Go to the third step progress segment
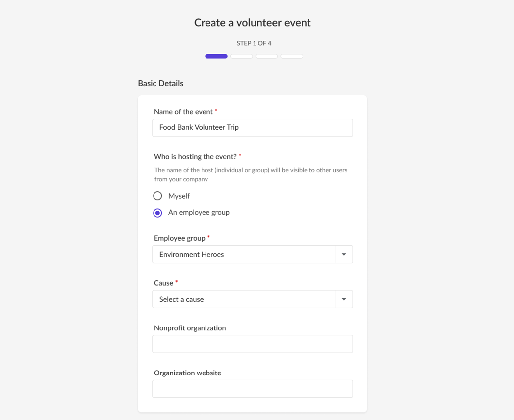Screen dimensions: 514x420 (266, 56)
